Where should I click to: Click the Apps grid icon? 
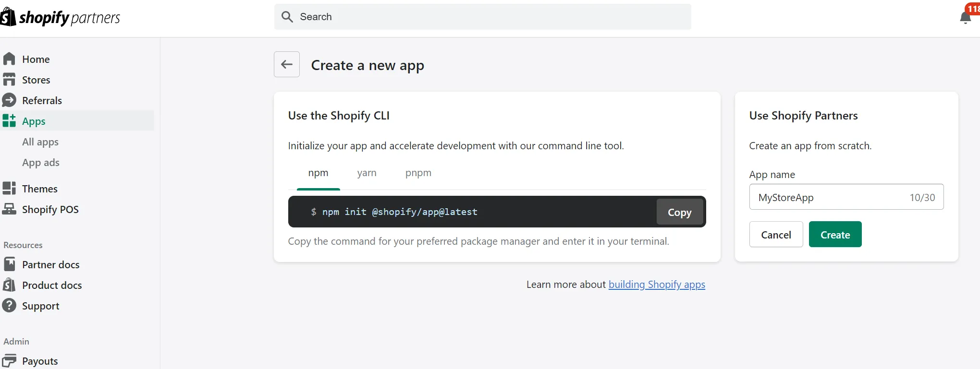point(9,121)
